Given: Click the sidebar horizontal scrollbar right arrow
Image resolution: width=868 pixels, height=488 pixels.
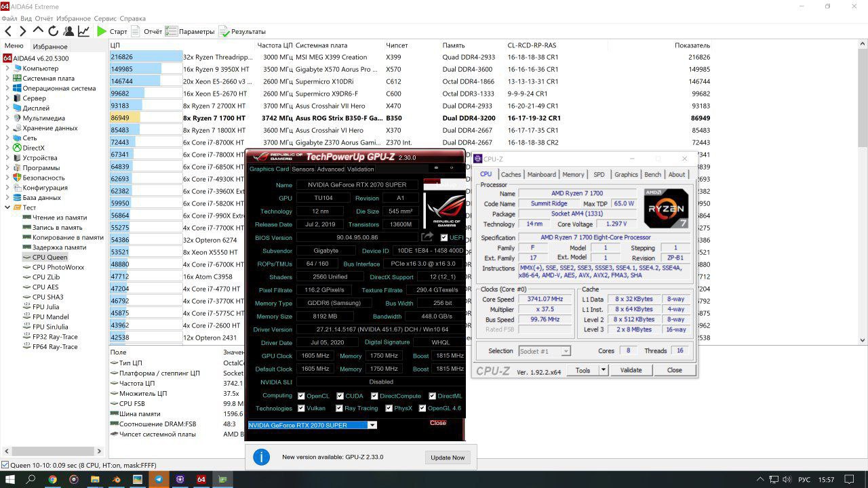Looking at the screenshot, I should 100,451.
